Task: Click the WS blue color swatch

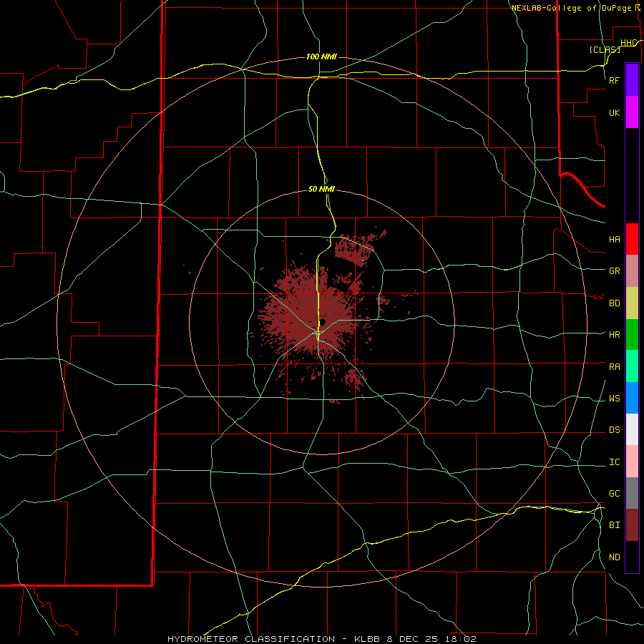Action: point(632,398)
